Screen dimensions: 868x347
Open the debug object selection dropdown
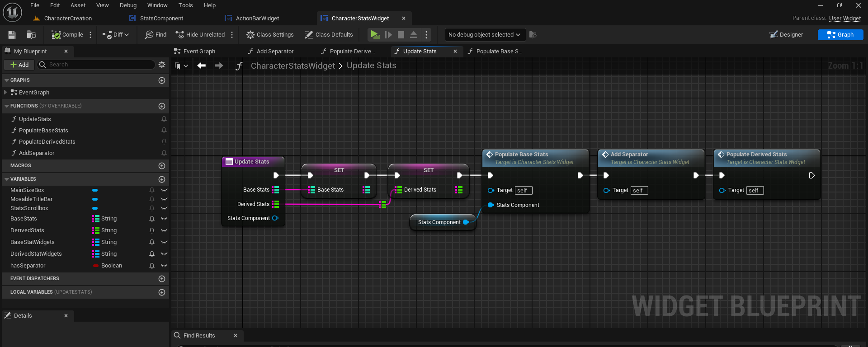(484, 35)
